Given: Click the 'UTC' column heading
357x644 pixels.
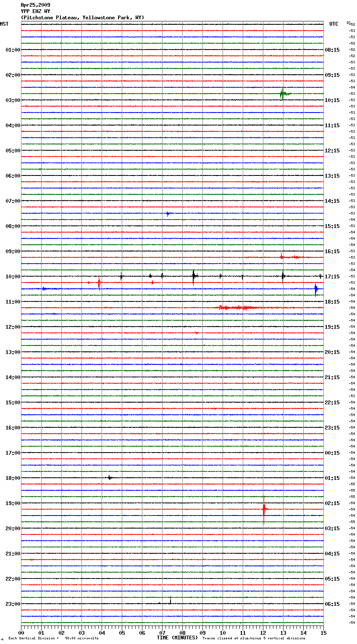Looking at the screenshot, I should click(x=334, y=24).
